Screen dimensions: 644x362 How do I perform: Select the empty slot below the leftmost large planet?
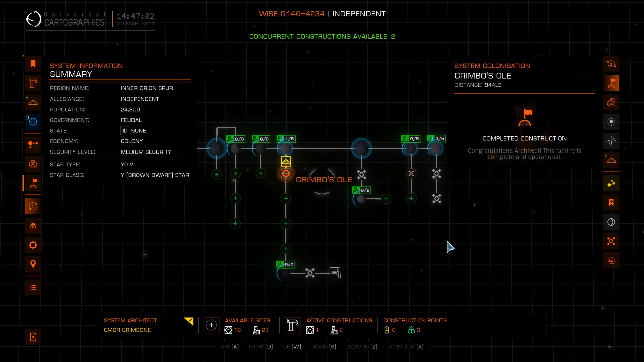click(217, 174)
